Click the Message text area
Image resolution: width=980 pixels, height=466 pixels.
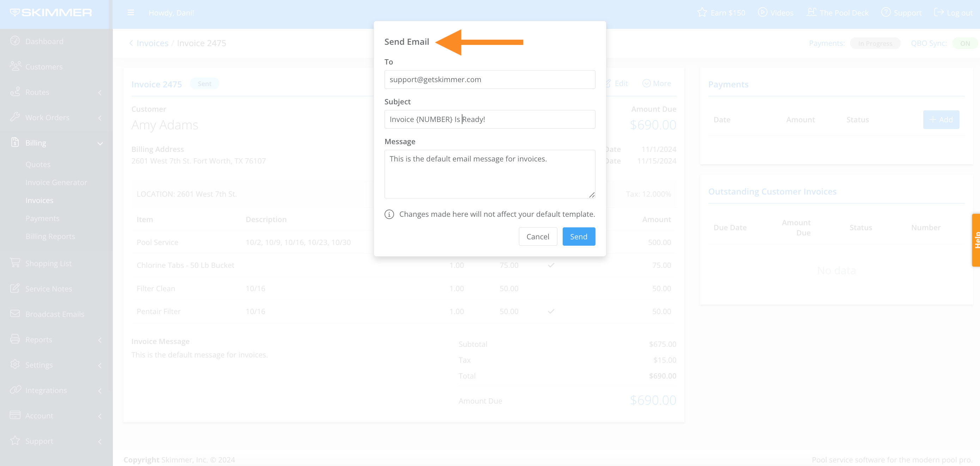coord(490,174)
